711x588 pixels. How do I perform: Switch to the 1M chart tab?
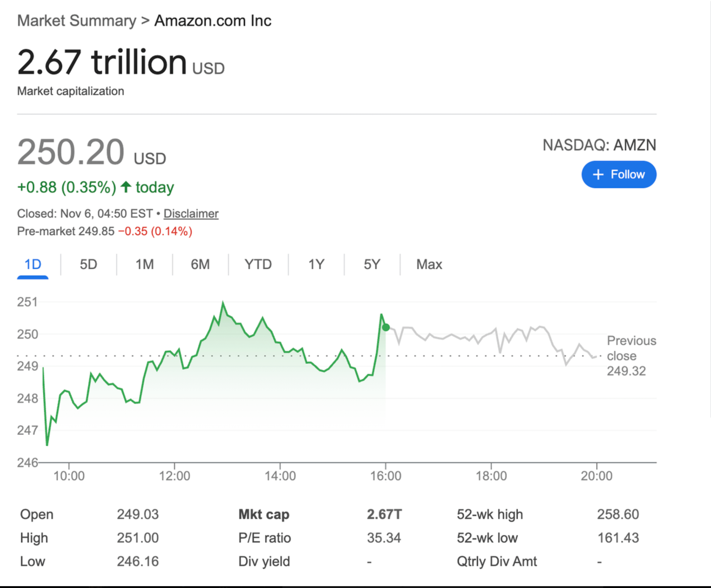(144, 264)
